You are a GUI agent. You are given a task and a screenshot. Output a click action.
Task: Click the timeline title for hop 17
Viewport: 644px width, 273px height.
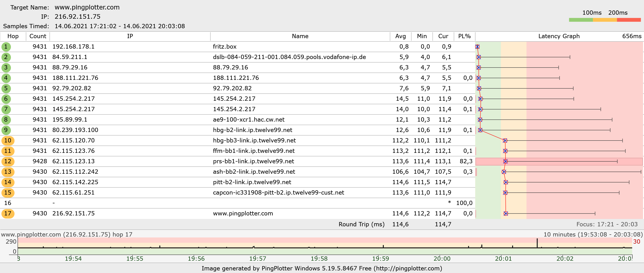click(67, 234)
